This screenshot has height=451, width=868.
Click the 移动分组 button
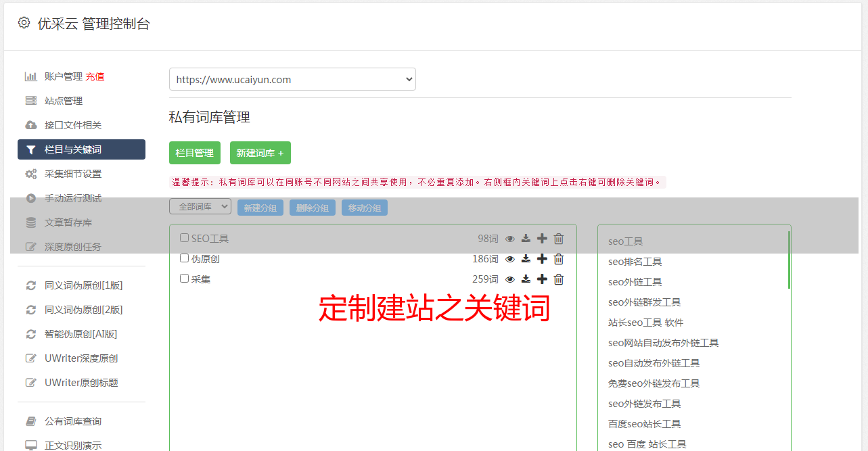coord(365,208)
